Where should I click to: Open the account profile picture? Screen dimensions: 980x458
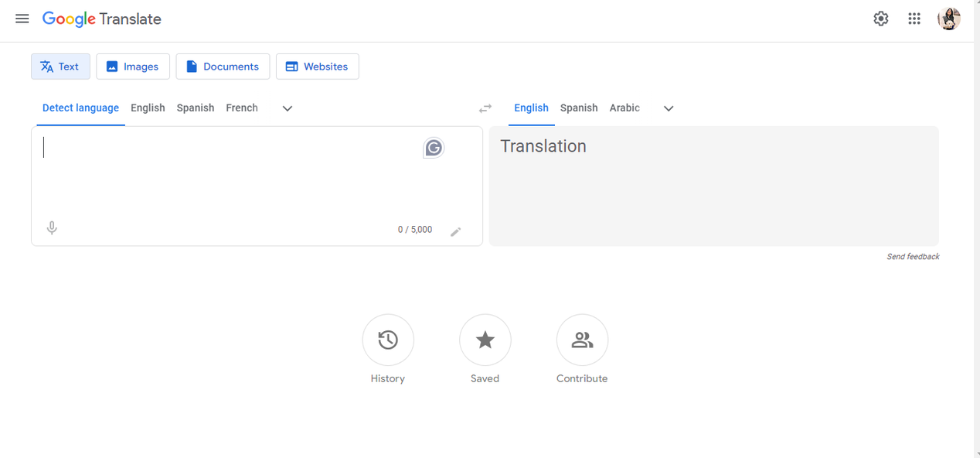click(x=949, y=19)
